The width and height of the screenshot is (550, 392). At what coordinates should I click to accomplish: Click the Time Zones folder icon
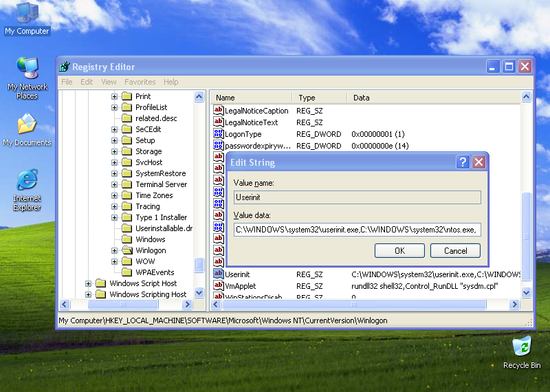click(x=126, y=195)
